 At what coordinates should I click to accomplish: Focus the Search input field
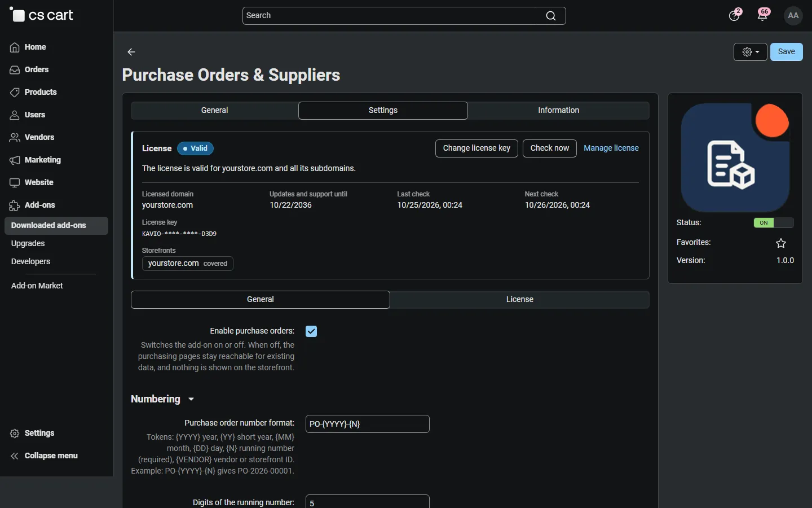(x=404, y=16)
